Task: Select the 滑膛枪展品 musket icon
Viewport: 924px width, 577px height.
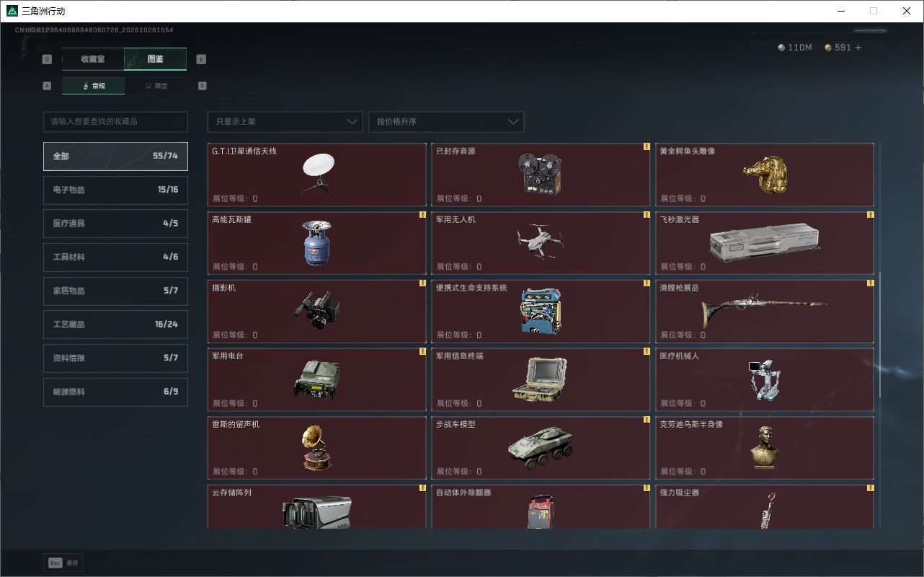Action: click(765, 310)
